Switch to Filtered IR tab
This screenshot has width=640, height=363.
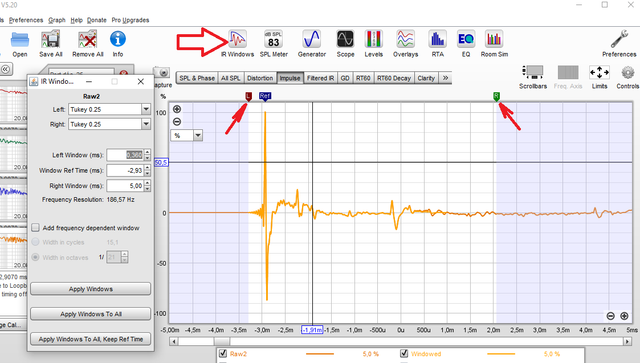point(320,78)
